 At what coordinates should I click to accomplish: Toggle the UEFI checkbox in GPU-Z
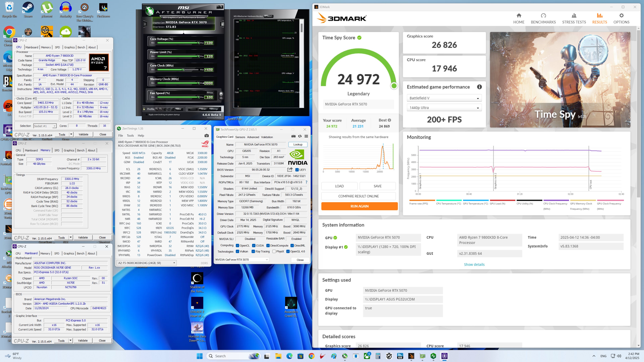pos(297,170)
